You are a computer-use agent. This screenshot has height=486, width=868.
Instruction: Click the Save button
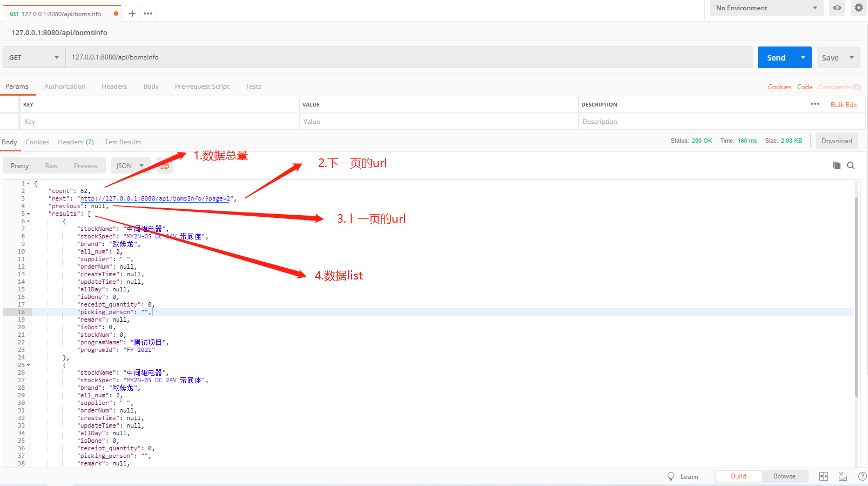point(830,57)
